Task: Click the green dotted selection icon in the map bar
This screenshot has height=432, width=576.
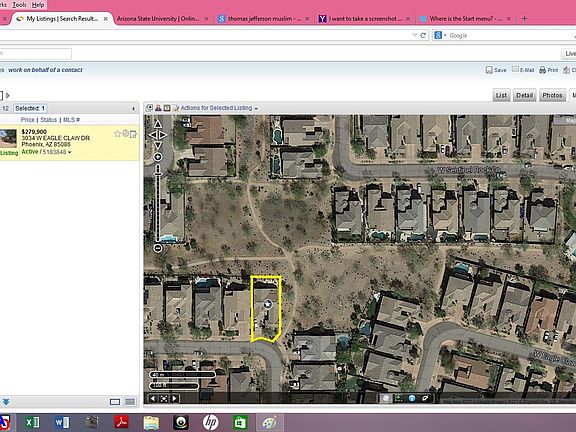Action: (399, 398)
